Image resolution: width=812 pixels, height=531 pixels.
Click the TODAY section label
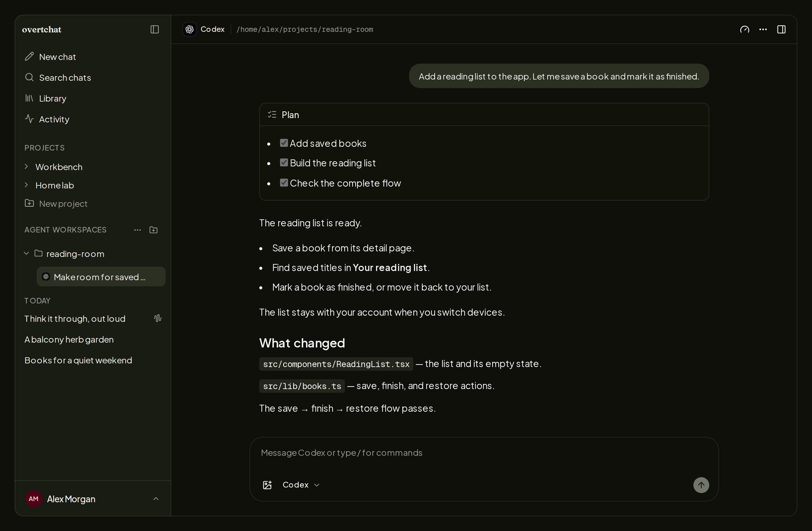point(37,301)
